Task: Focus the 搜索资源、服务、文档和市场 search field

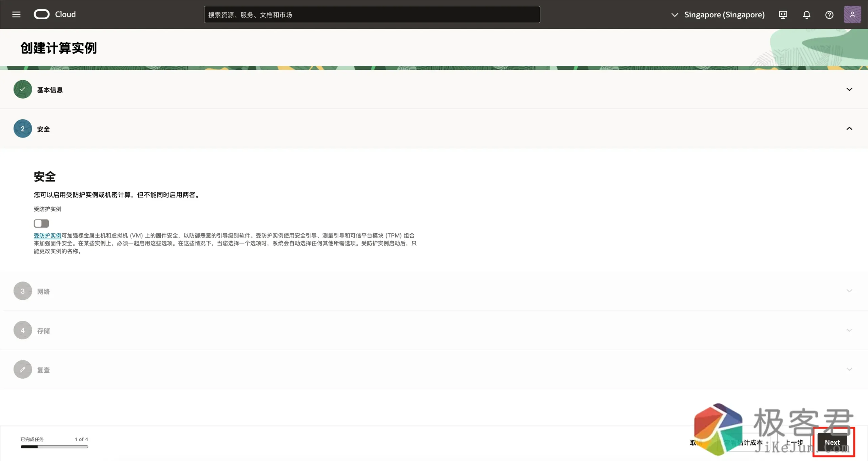Action: [372, 15]
